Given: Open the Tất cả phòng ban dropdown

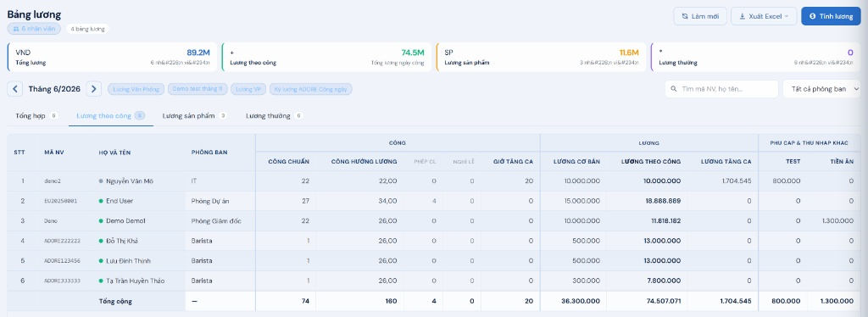Looking at the screenshot, I should (821, 88).
